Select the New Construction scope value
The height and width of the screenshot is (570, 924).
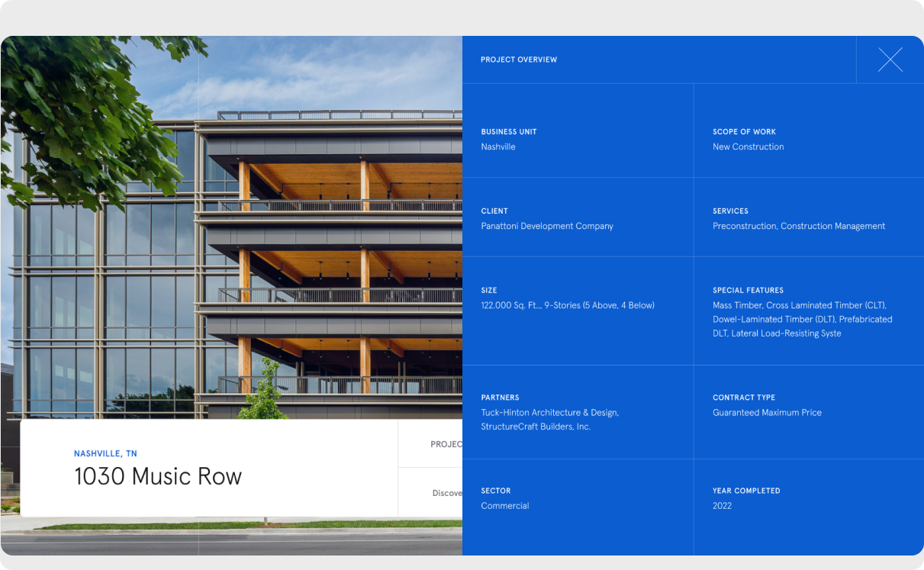[748, 147]
